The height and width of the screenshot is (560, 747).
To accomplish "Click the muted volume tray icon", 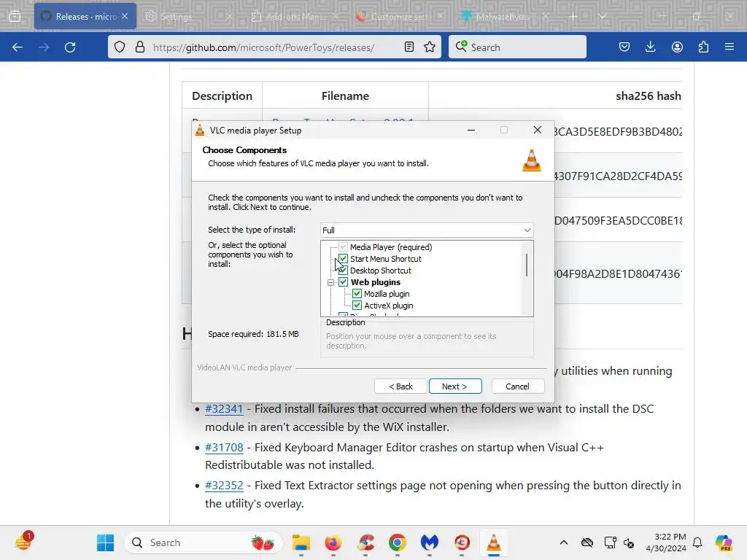I will pos(629,542).
